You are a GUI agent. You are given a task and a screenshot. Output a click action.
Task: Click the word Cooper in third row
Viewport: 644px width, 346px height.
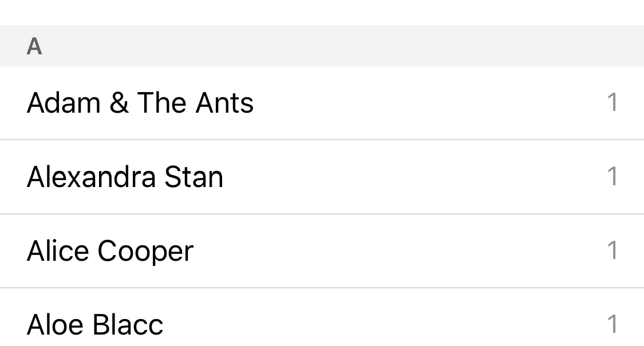pos(145,252)
